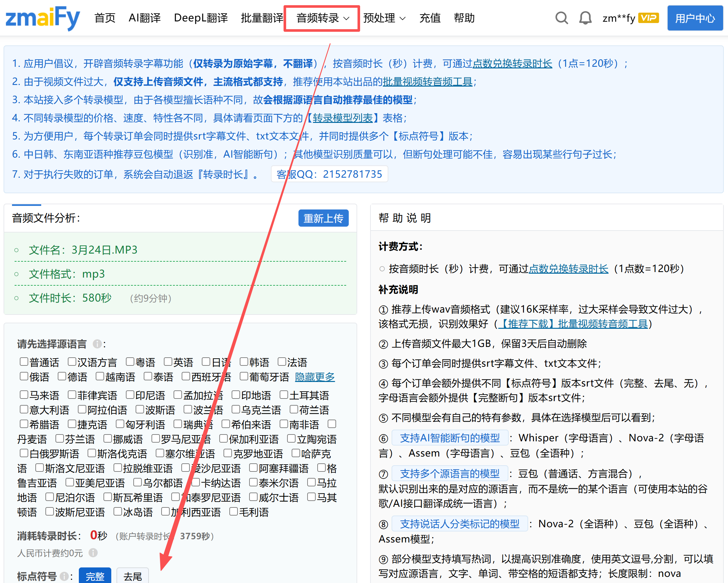Check notifications via the bell icon
The width and height of the screenshot is (728, 583).
tap(585, 18)
